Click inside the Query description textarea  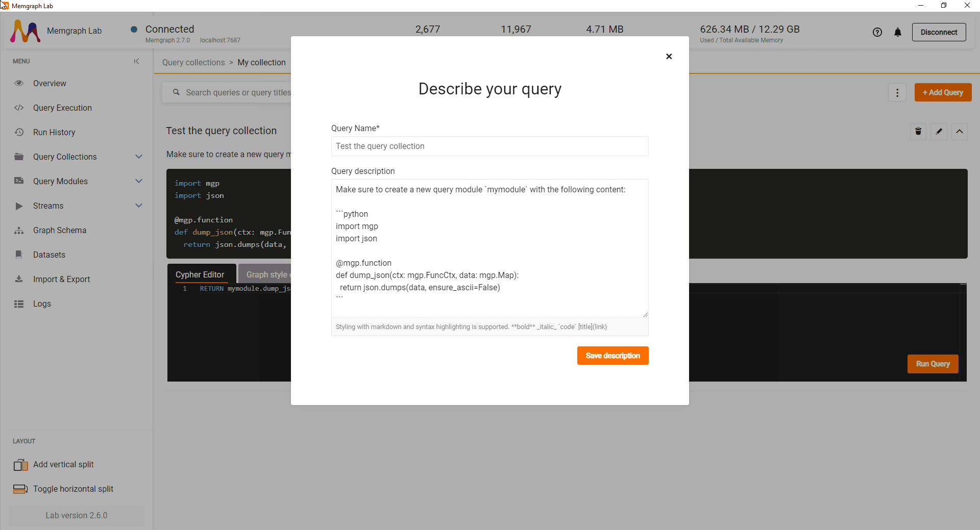click(x=489, y=248)
